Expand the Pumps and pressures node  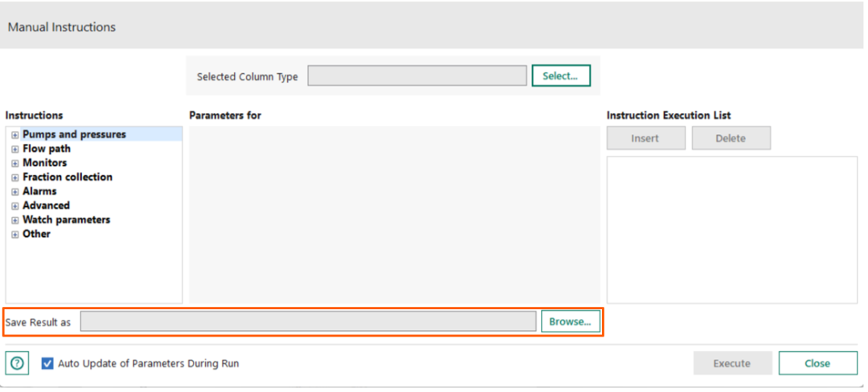click(14, 135)
